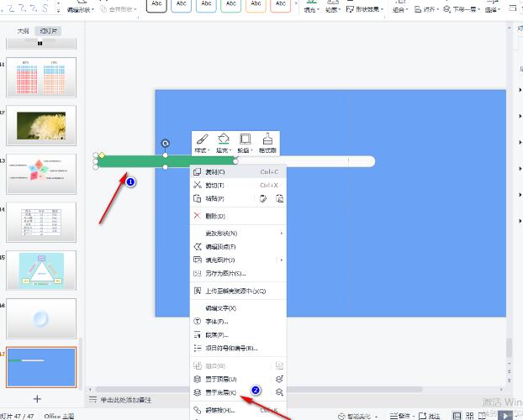Click the add new slide plus icon
Screen dimensions: 523x420
(x=37, y=398)
